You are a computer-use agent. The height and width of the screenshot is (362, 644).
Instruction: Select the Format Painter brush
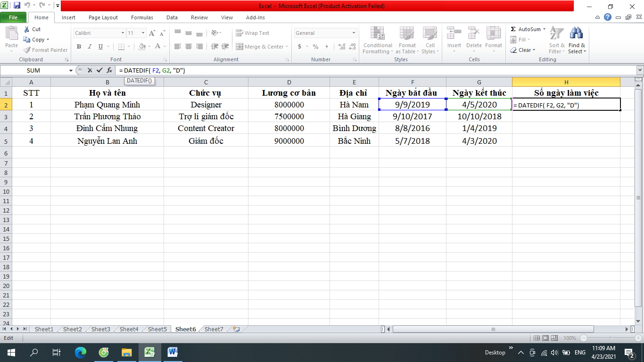27,50
